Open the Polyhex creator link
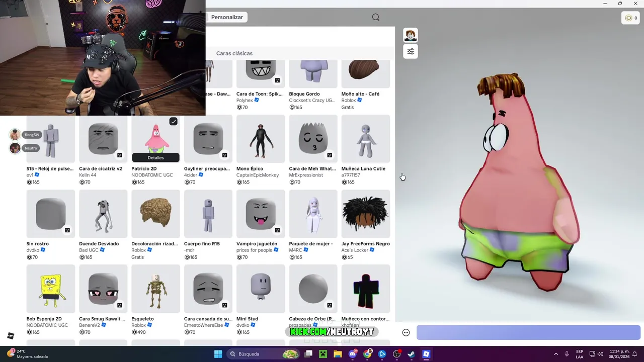The height and width of the screenshot is (362, 644). pos(245,100)
